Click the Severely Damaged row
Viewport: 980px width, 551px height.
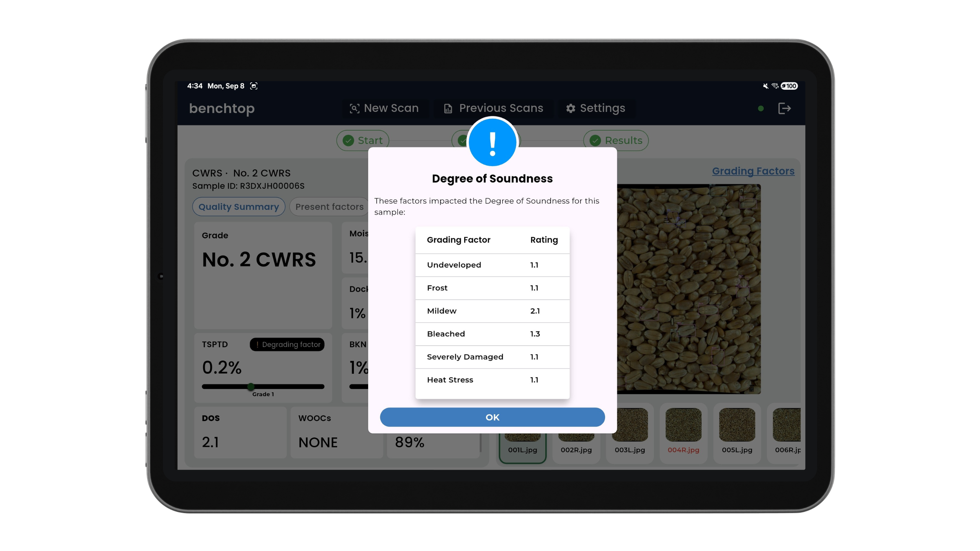tap(492, 357)
